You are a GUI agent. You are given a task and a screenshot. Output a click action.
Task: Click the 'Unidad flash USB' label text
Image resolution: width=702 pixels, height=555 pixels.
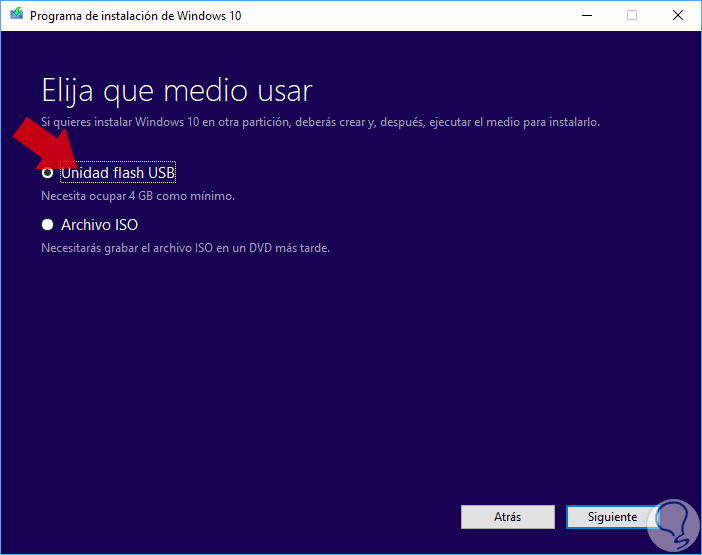118,173
